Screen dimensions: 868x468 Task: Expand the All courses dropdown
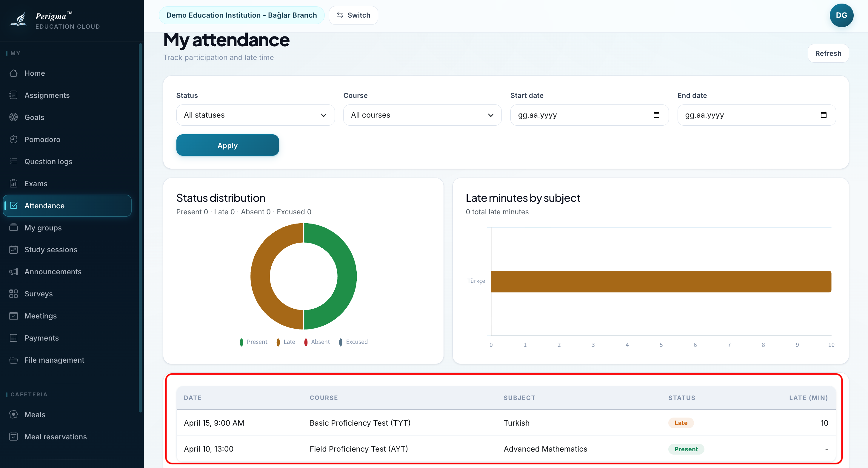(x=422, y=115)
